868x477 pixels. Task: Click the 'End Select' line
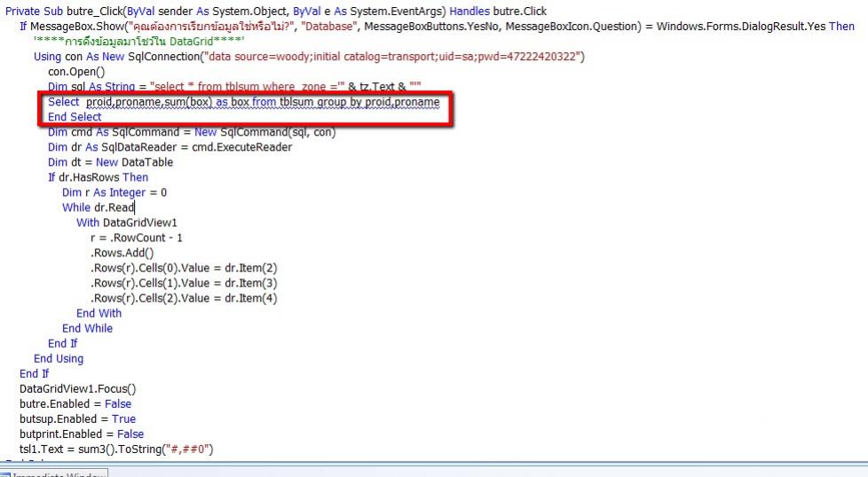click(75, 117)
